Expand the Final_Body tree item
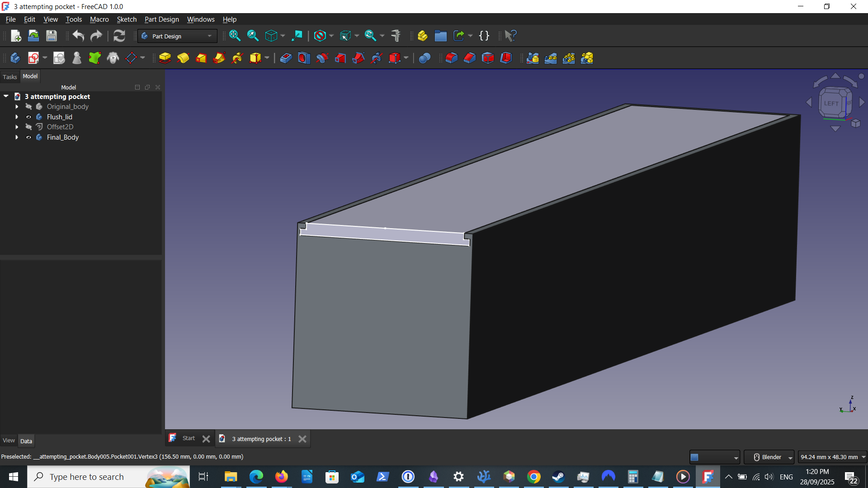Image resolution: width=868 pixels, height=488 pixels. tap(17, 137)
